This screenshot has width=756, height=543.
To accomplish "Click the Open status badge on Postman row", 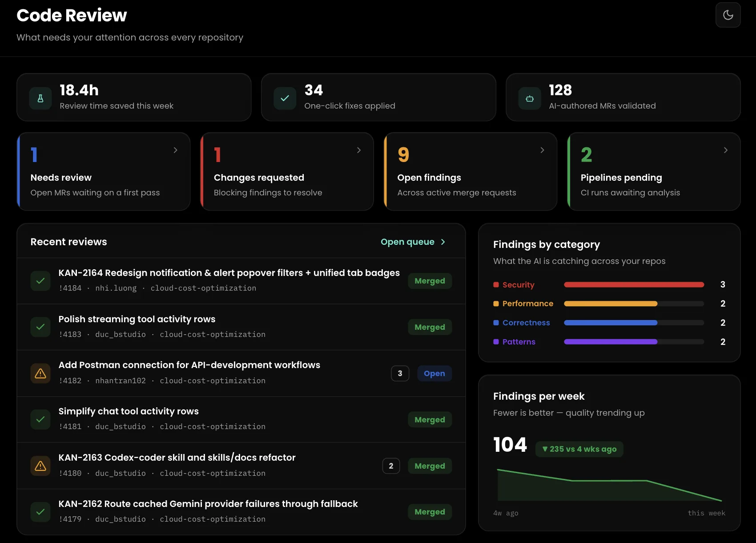I will coord(434,373).
